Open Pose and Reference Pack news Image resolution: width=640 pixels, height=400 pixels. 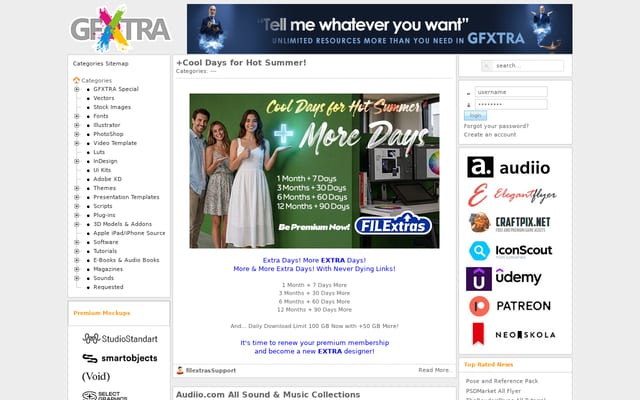pos(502,381)
